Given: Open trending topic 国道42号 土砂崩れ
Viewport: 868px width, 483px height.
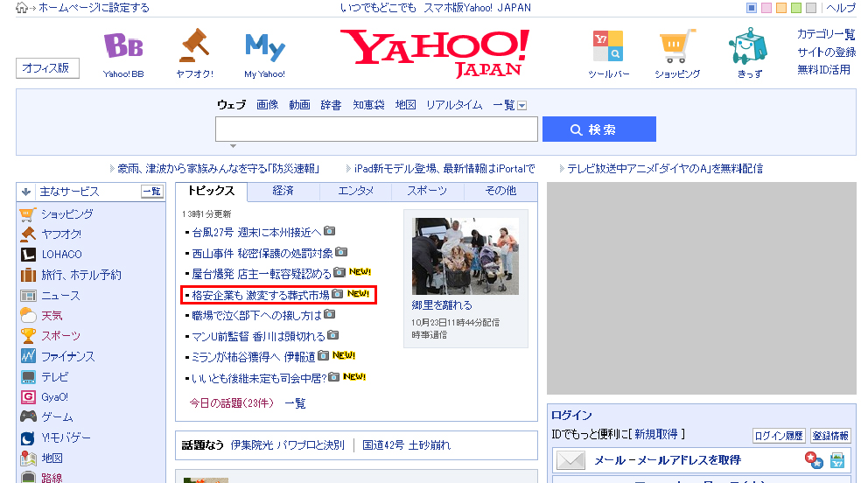Looking at the screenshot, I should [x=406, y=445].
